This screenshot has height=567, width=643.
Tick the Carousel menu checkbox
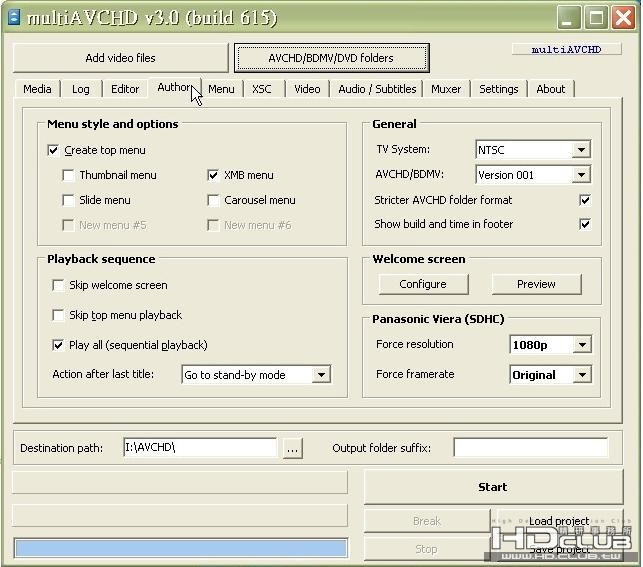[x=213, y=200]
